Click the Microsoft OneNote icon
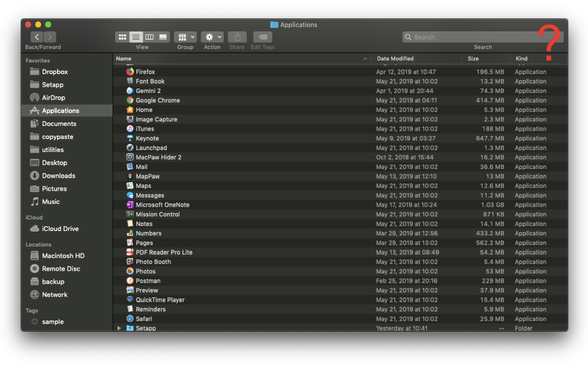This screenshot has height=368, width=588. coord(130,205)
